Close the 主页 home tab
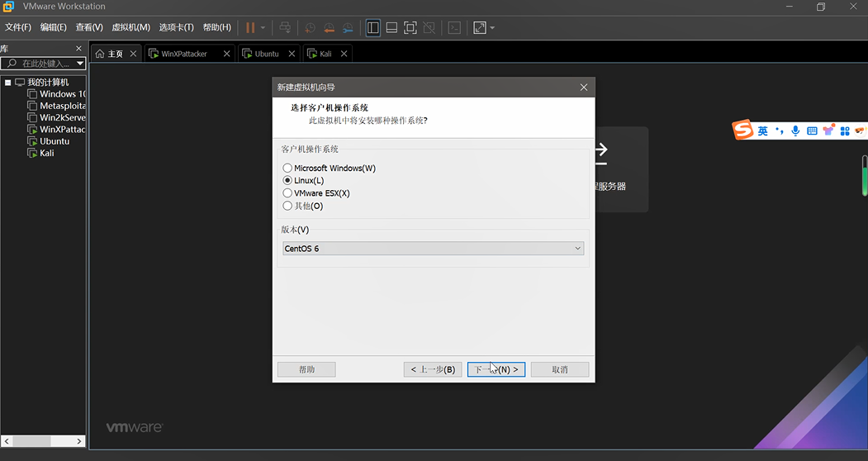 [134, 54]
